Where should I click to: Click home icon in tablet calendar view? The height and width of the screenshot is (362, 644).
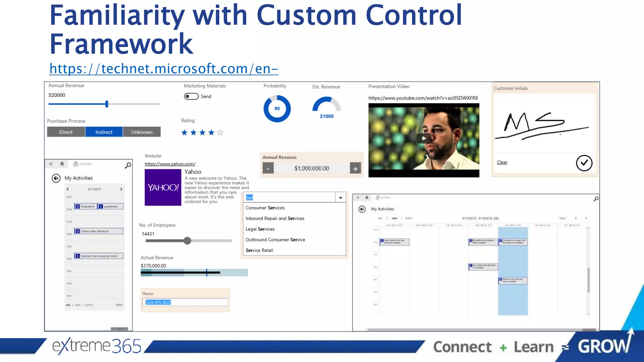[367, 198]
